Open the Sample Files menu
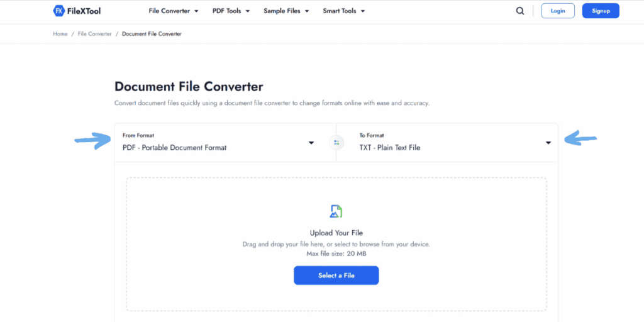This screenshot has height=322, width=644. (286, 11)
